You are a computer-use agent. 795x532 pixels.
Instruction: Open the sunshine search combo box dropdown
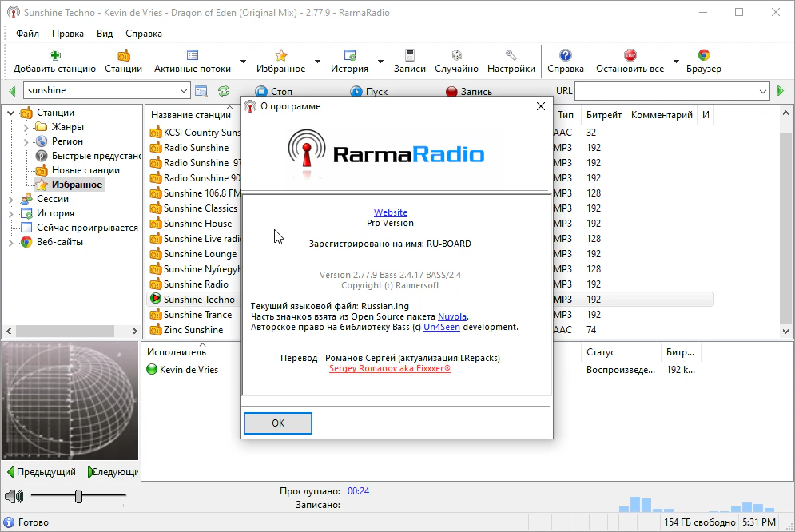click(x=184, y=91)
